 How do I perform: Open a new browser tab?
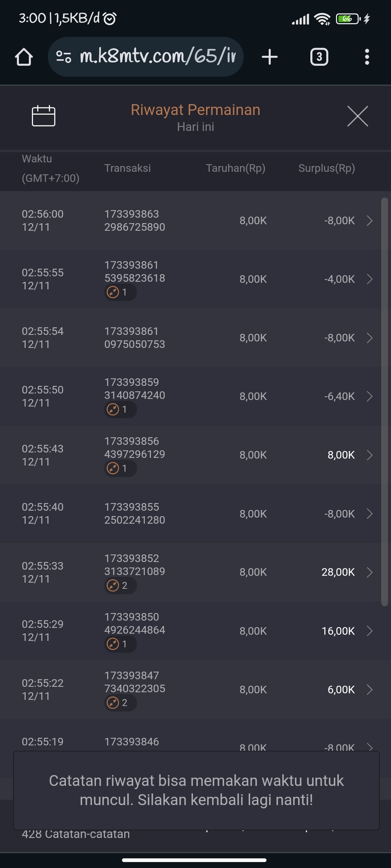pyautogui.click(x=270, y=57)
